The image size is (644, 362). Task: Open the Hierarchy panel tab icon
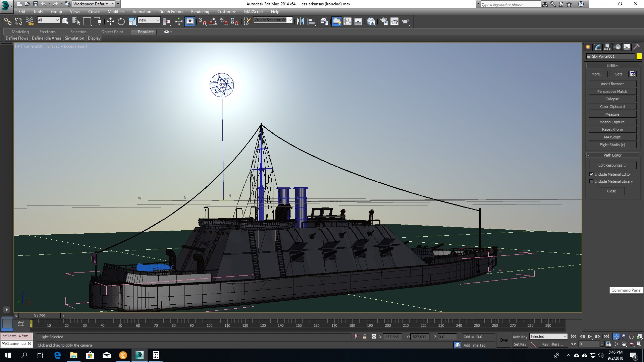(607, 47)
